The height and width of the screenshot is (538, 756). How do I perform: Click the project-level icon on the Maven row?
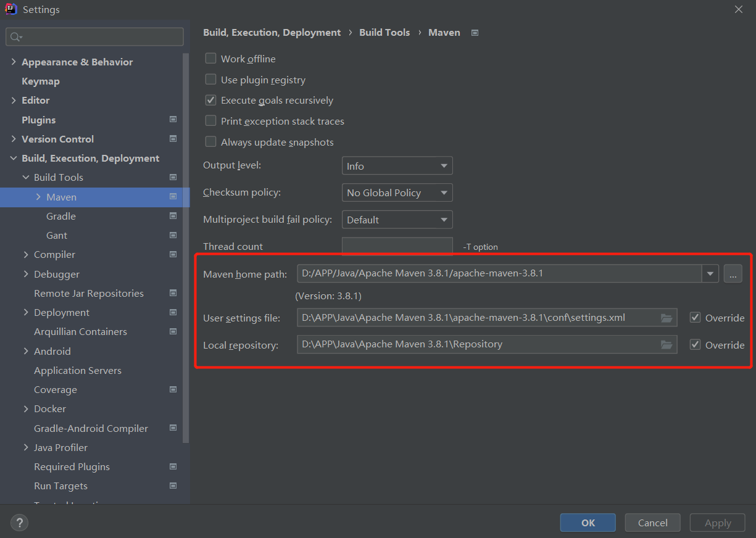173,197
